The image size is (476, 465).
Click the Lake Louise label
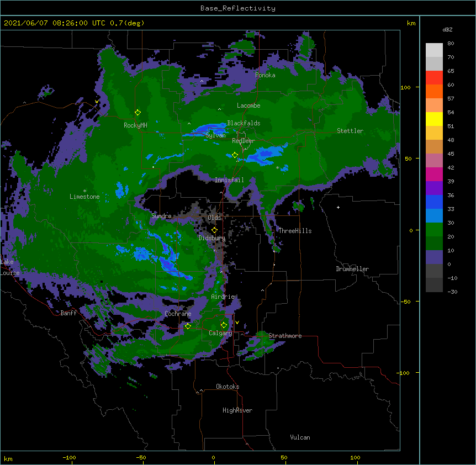pyautogui.click(x=9, y=267)
